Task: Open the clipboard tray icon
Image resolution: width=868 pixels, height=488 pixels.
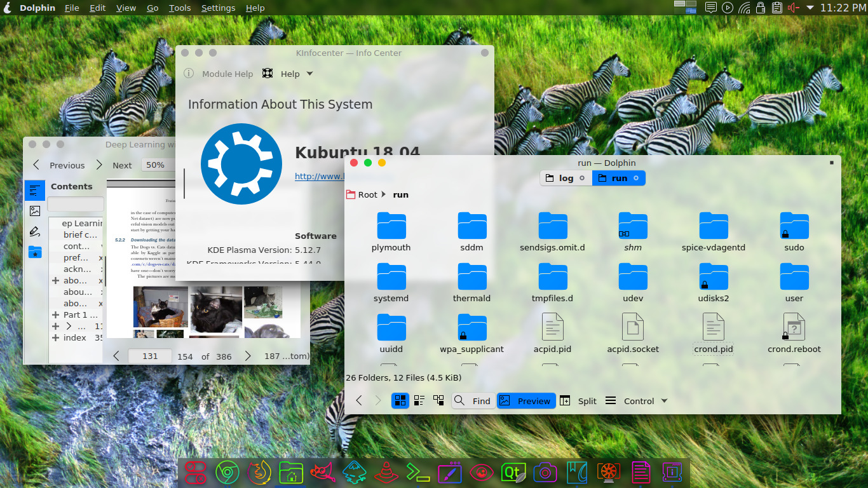Action: pos(776,8)
